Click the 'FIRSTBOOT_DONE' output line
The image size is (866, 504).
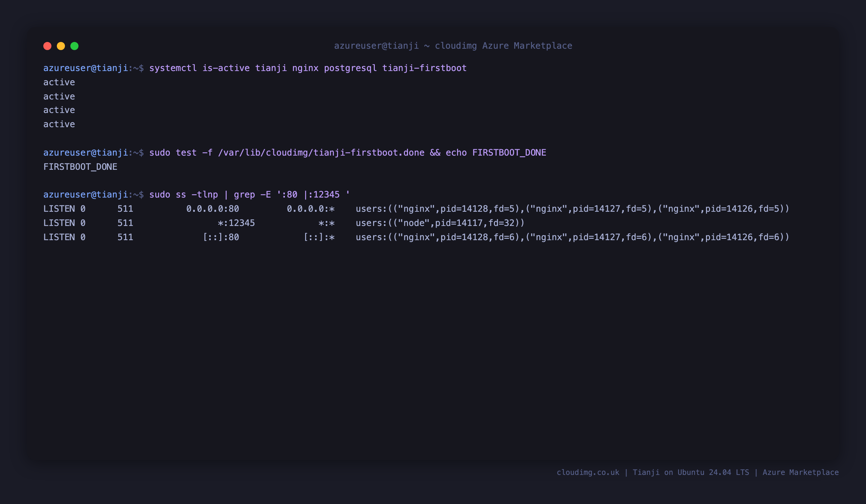[81, 167]
